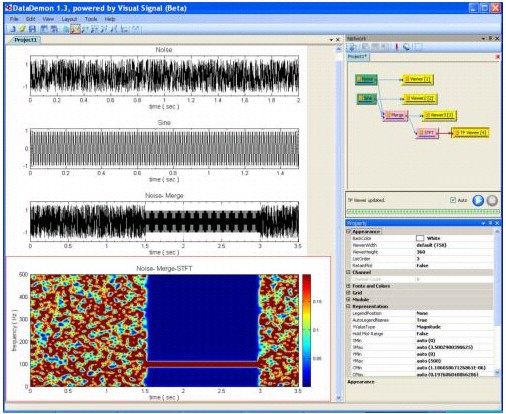Viewport: 506px width, 414px height.
Task: Open the Layout menu
Action: coord(69,19)
